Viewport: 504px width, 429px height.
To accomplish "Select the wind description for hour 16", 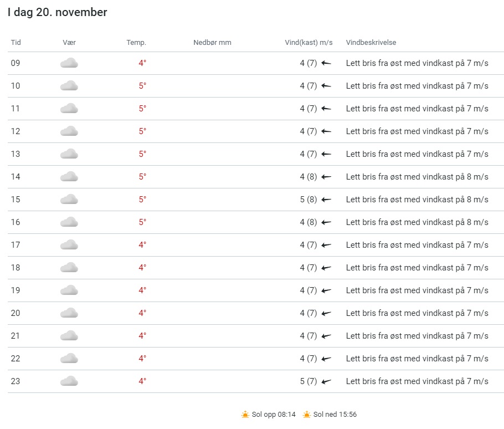I will [x=417, y=222].
